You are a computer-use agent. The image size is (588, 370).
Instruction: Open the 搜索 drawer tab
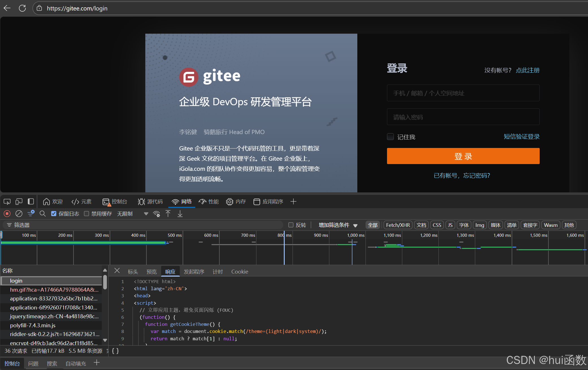tap(52, 363)
